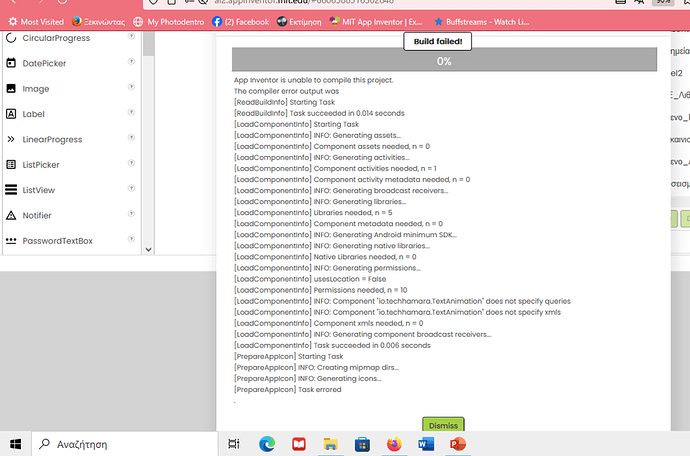Open Task View from taskbar

(234, 444)
